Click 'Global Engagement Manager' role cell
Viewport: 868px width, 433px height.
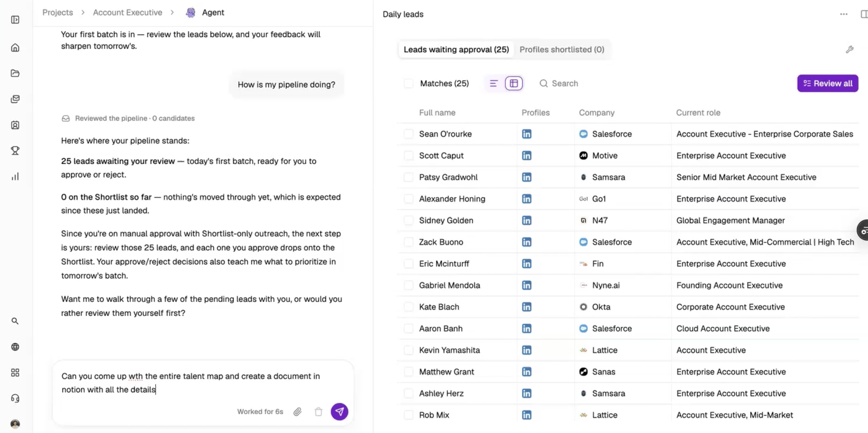click(x=730, y=221)
